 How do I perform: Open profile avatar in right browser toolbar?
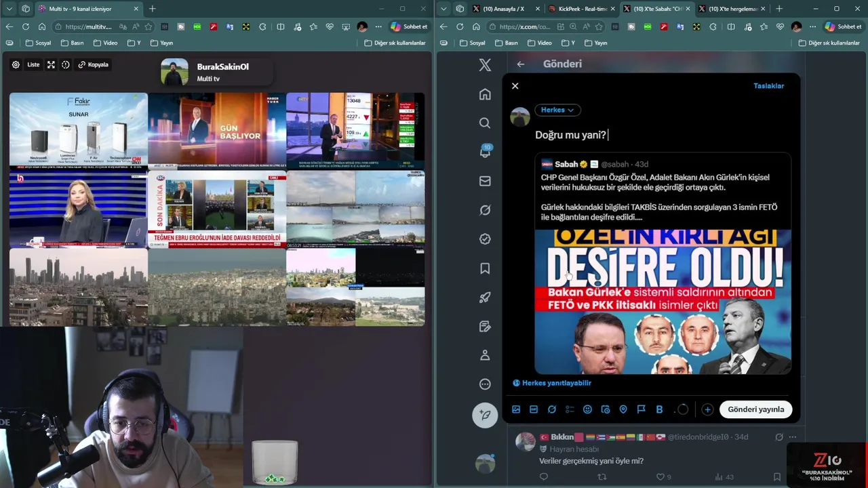point(796,26)
